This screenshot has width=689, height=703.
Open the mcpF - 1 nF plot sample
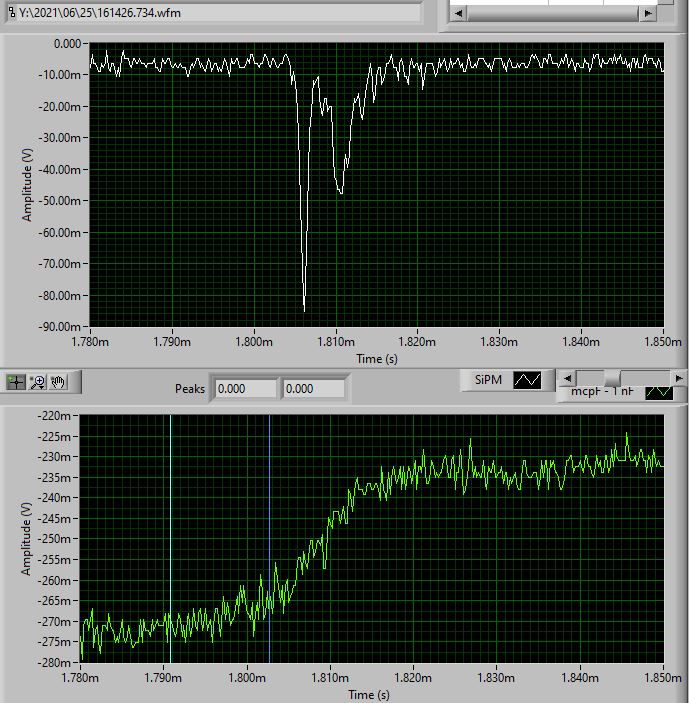pyautogui.click(x=659, y=393)
